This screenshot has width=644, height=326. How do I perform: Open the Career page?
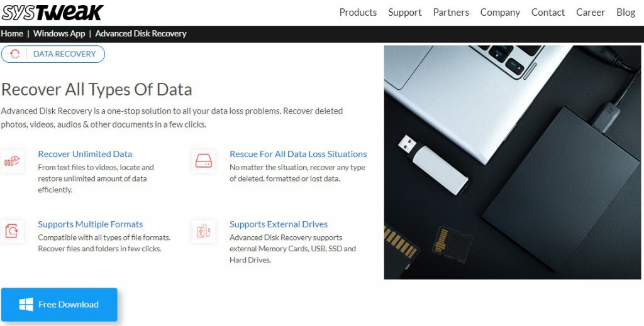click(590, 13)
